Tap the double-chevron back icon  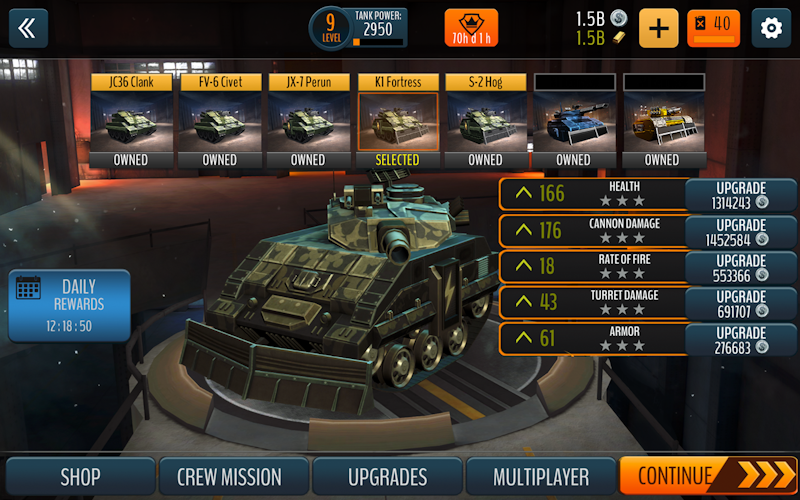tap(29, 29)
